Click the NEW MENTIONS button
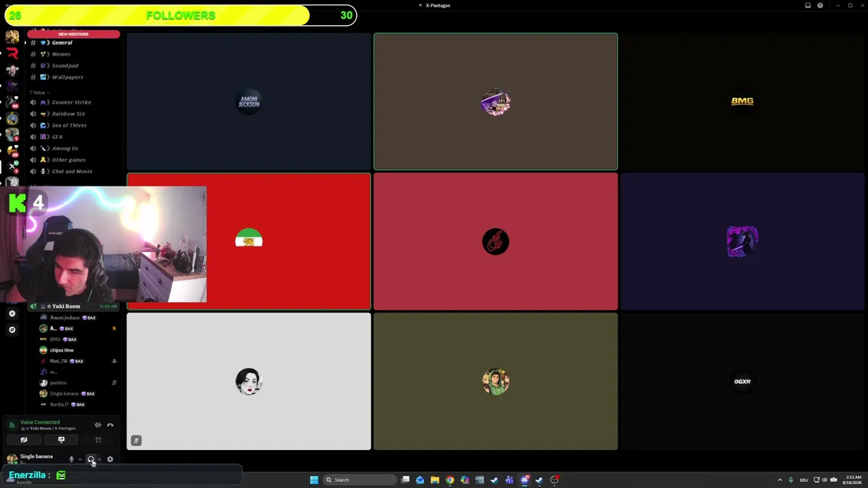This screenshot has height=488, width=868. pos(73,34)
